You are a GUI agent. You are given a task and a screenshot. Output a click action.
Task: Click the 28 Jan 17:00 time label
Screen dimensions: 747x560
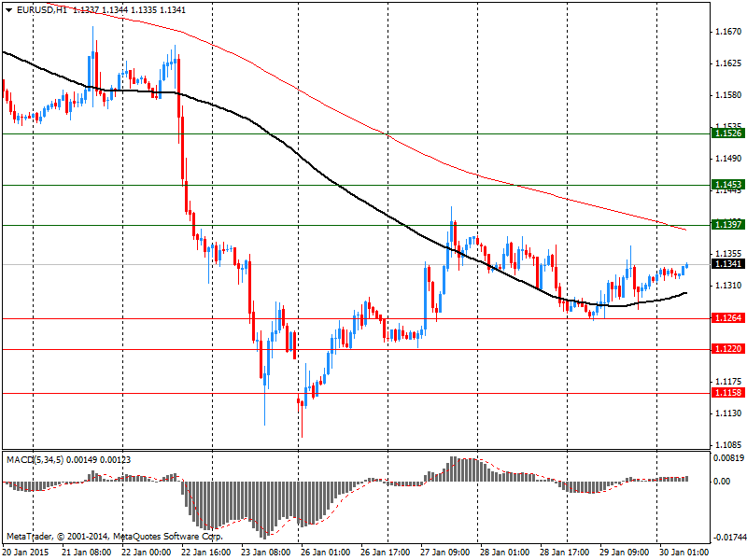(x=565, y=553)
